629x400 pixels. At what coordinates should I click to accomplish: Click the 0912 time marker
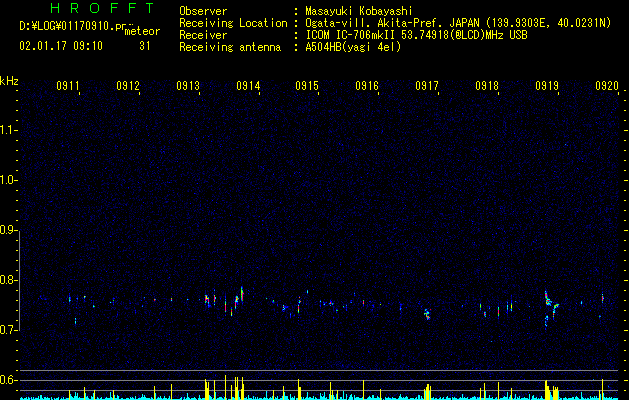pyautogui.click(x=128, y=85)
